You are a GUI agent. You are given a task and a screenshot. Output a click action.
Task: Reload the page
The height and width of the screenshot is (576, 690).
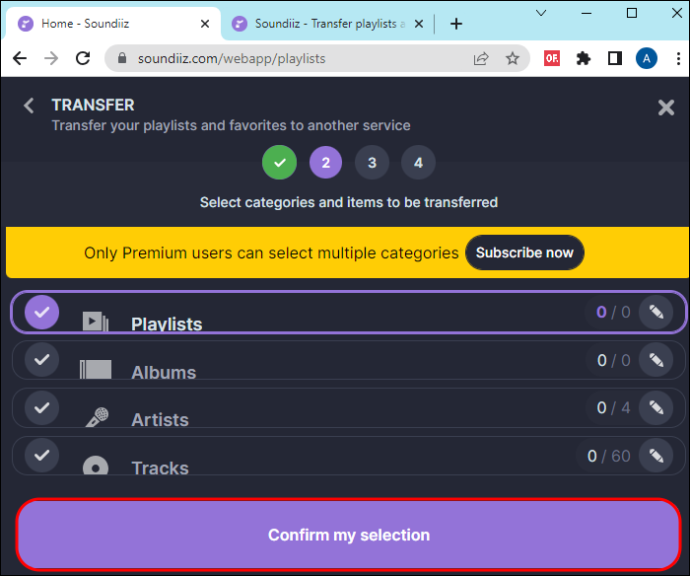[x=83, y=58]
